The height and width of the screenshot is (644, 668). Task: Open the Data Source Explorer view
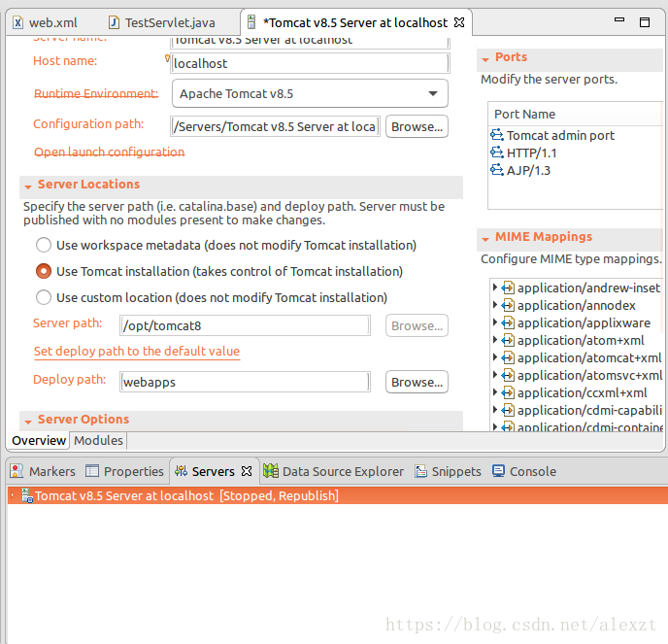(334, 471)
